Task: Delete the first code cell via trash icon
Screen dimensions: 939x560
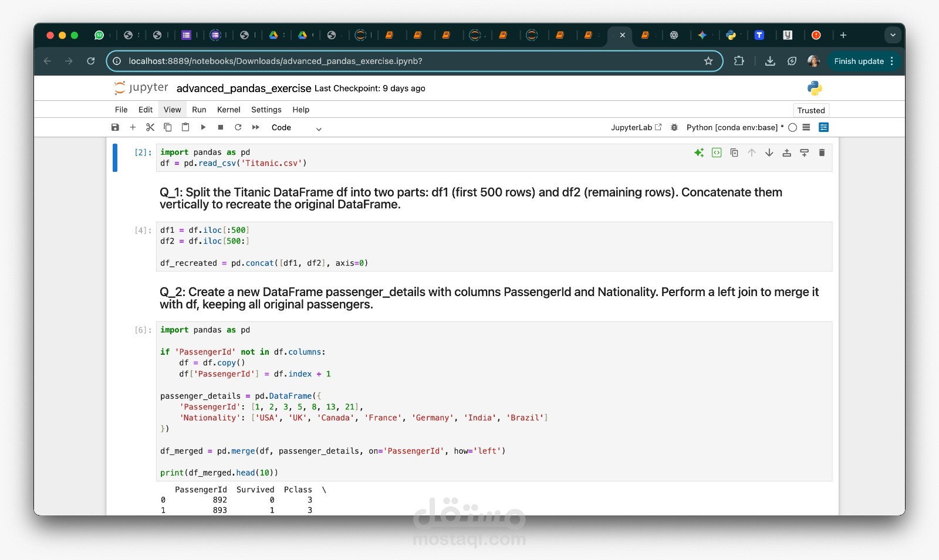Action: pos(822,152)
